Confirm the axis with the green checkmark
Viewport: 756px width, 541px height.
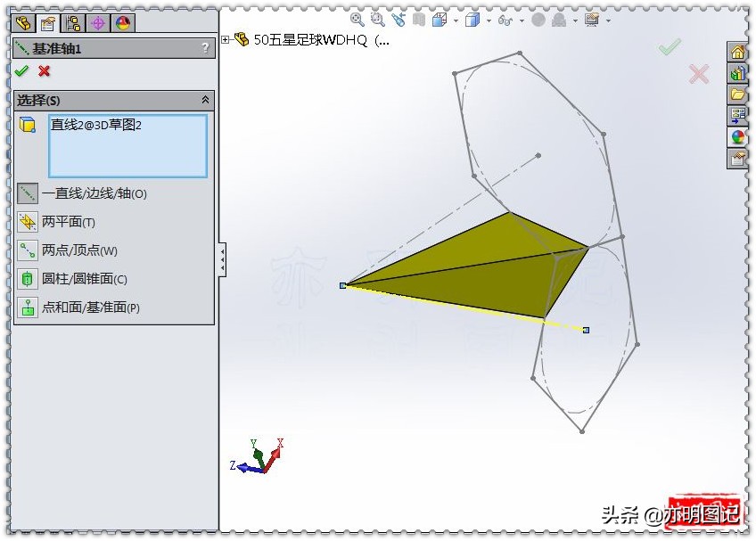21,71
